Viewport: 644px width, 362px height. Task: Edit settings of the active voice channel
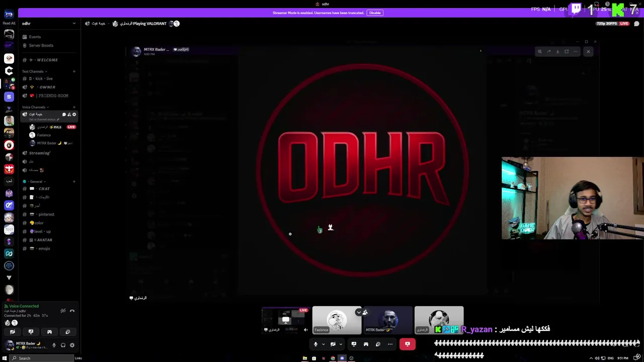click(74, 115)
